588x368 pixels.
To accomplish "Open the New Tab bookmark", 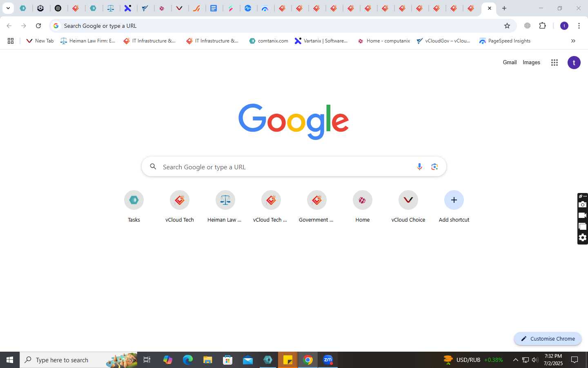I will click(x=40, y=41).
